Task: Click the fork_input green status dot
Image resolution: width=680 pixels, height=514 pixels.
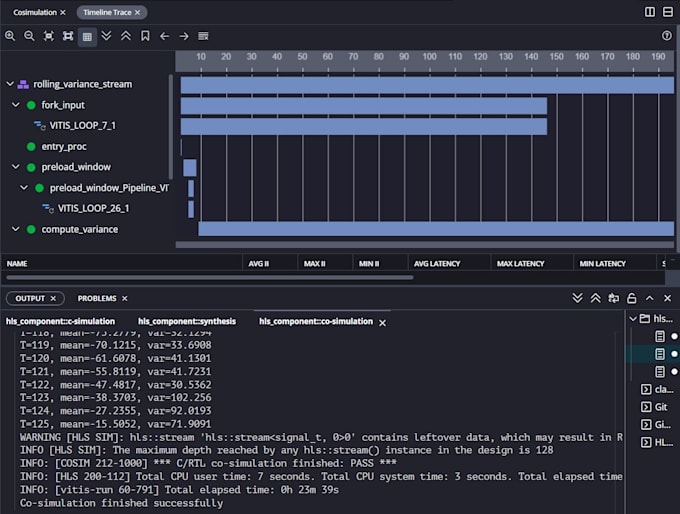Action: click(x=31, y=105)
